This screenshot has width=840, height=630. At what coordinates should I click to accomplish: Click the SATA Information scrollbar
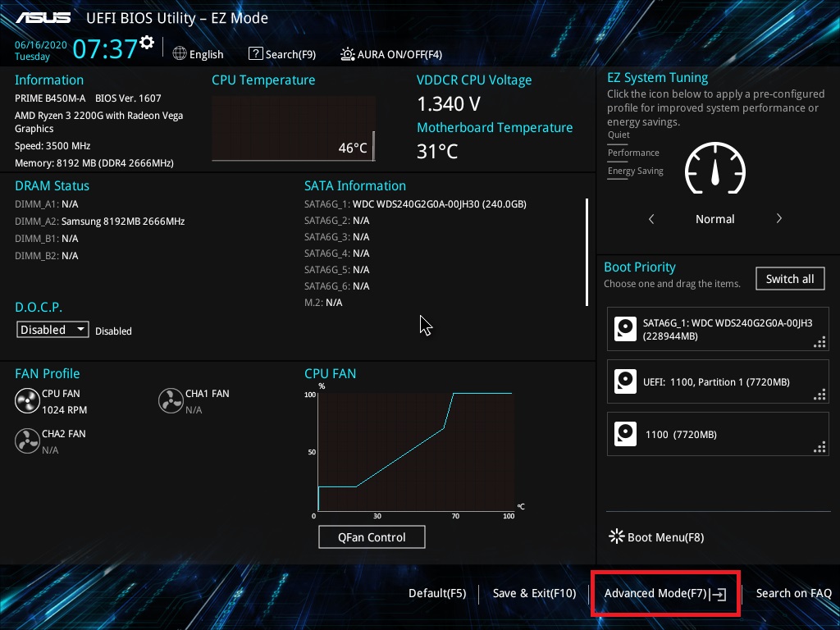pos(587,252)
